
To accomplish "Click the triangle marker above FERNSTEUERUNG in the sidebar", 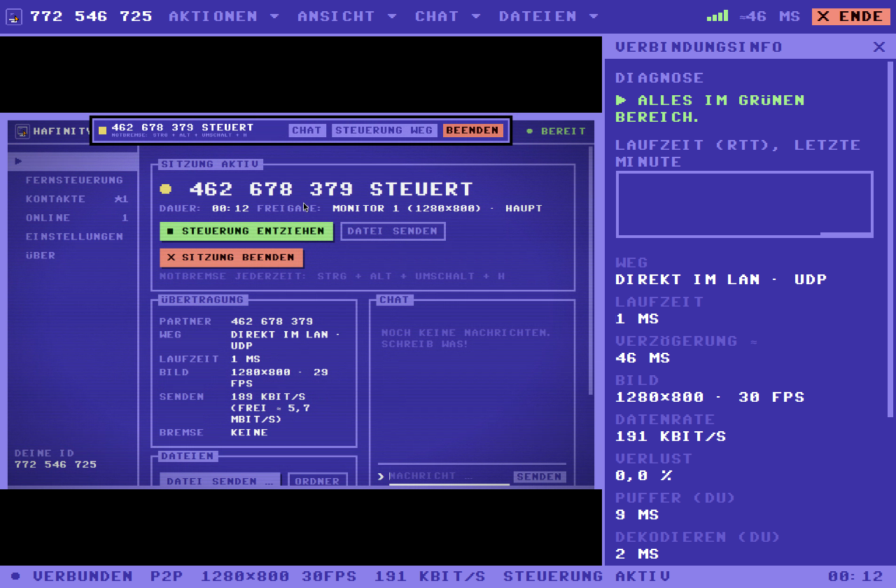I will pyautogui.click(x=19, y=161).
